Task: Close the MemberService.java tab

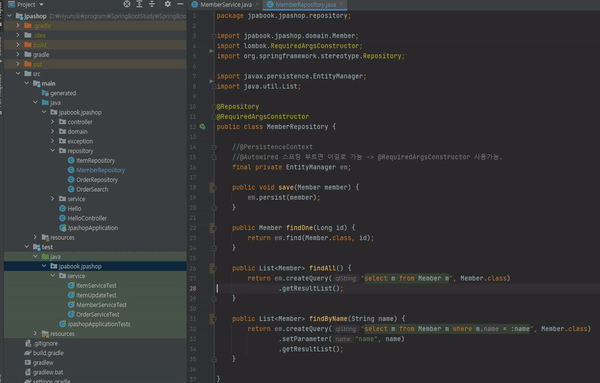Action: pyautogui.click(x=257, y=4)
